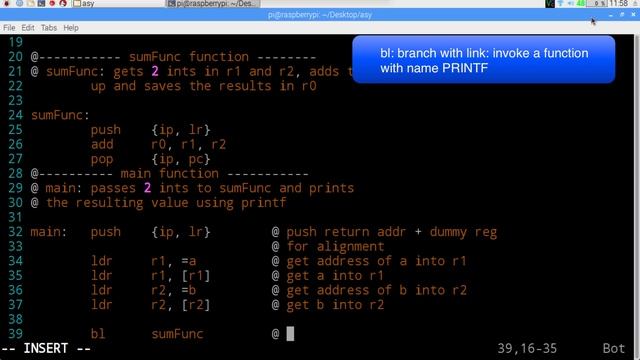Launch the web browser globe icon
This screenshot has width=640, height=360.
tap(19, 3)
